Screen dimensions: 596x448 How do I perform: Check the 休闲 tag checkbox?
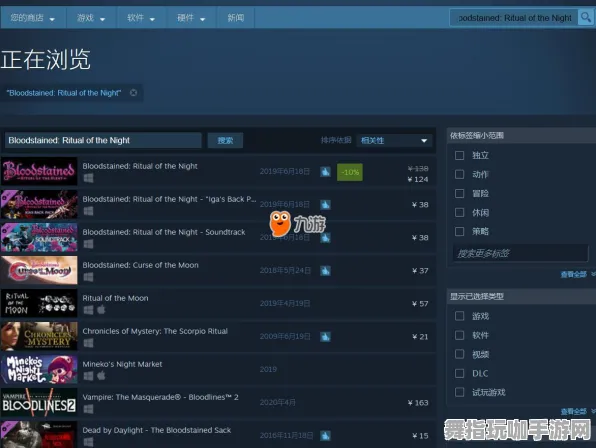460,212
